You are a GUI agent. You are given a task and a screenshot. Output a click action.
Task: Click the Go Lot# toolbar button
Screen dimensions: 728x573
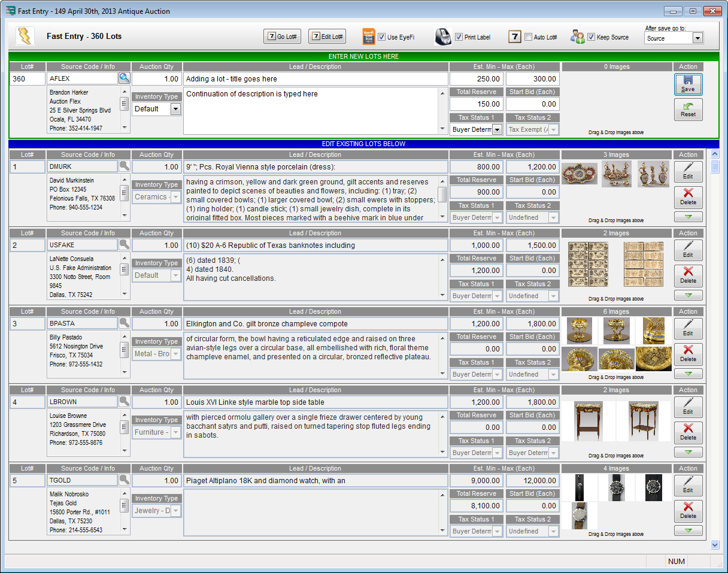[x=282, y=37]
